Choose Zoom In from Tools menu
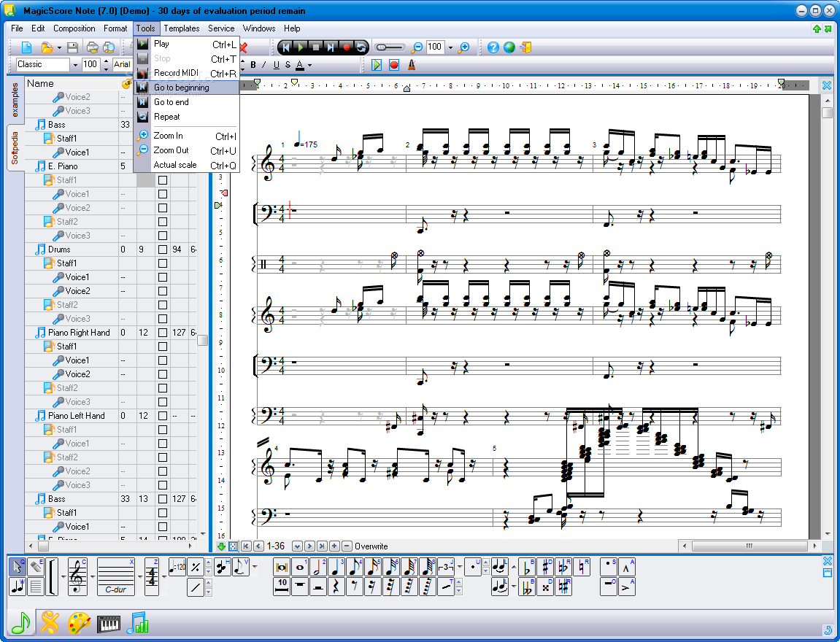This screenshot has width=840, height=642. (x=186, y=136)
